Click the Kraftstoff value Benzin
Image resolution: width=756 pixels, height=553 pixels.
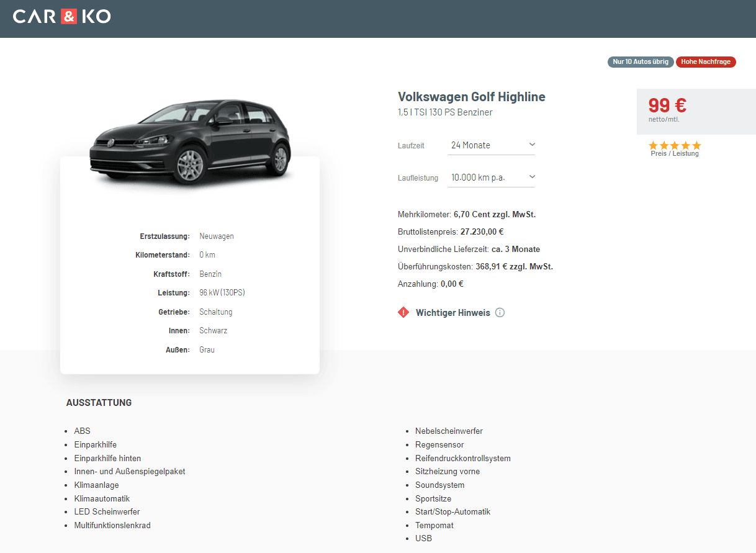coord(210,274)
